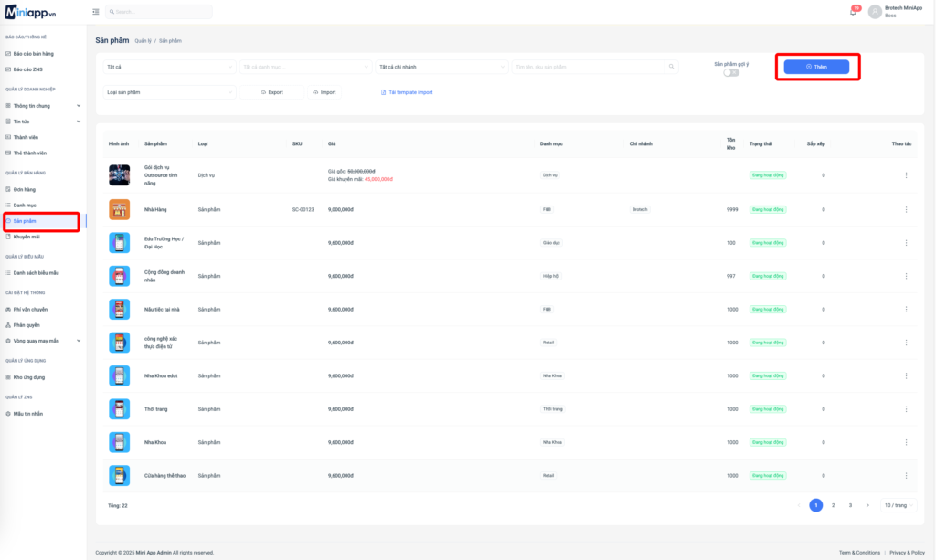The height and width of the screenshot is (560, 936).
Task: Download the Tải template import file
Action: click(x=407, y=92)
